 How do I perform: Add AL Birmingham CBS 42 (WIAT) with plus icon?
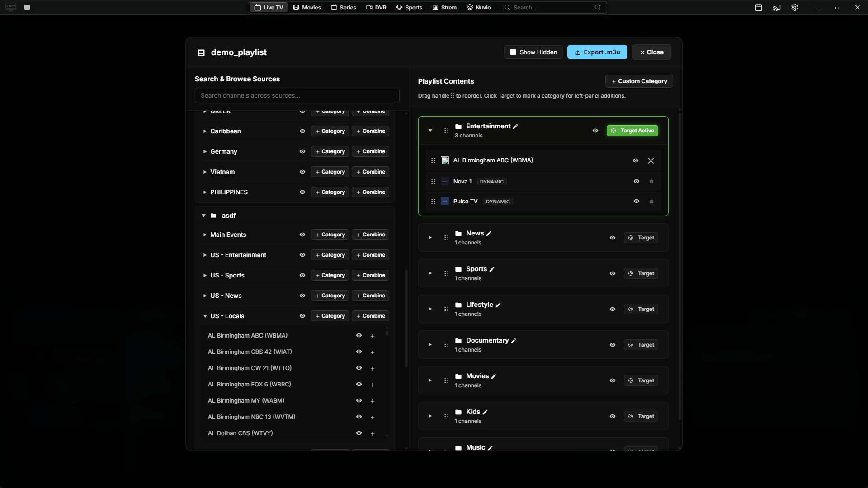click(373, 352)
